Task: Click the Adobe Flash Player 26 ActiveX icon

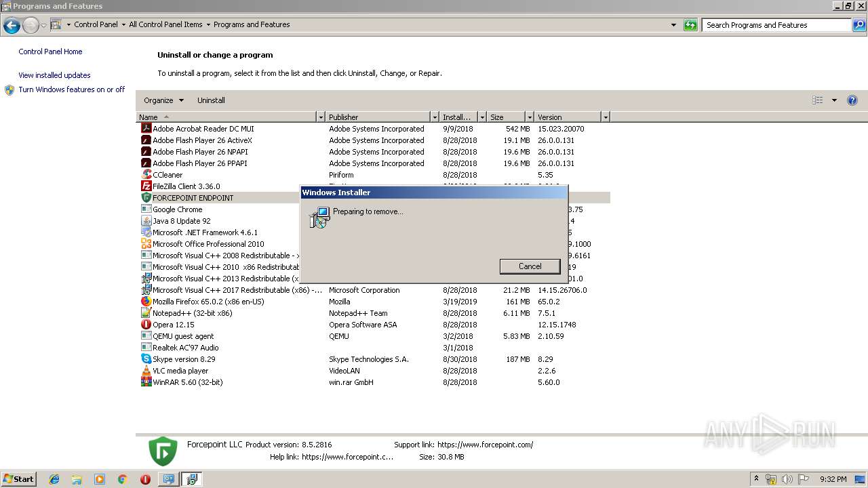Action: pyautogui.click(x=146, y=140)
